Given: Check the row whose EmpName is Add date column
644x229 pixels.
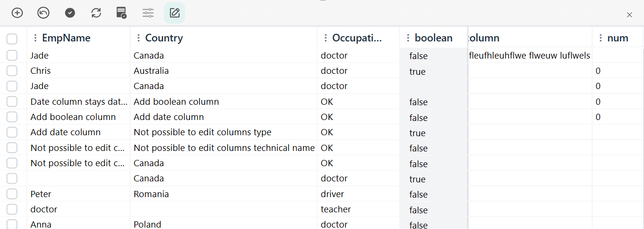Looking at the screenshot, I should (12, 132).
